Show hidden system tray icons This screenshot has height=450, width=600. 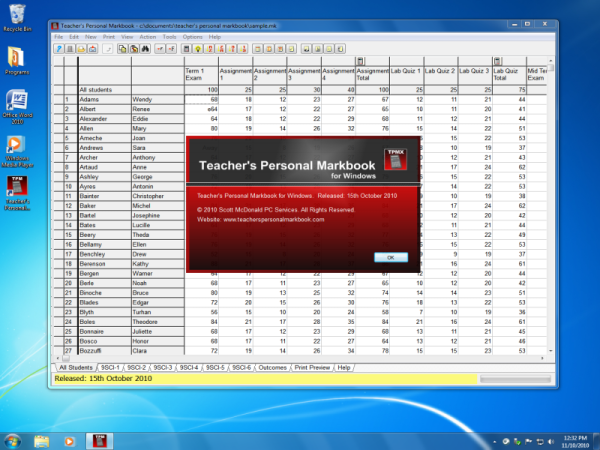tap(495, 442)
